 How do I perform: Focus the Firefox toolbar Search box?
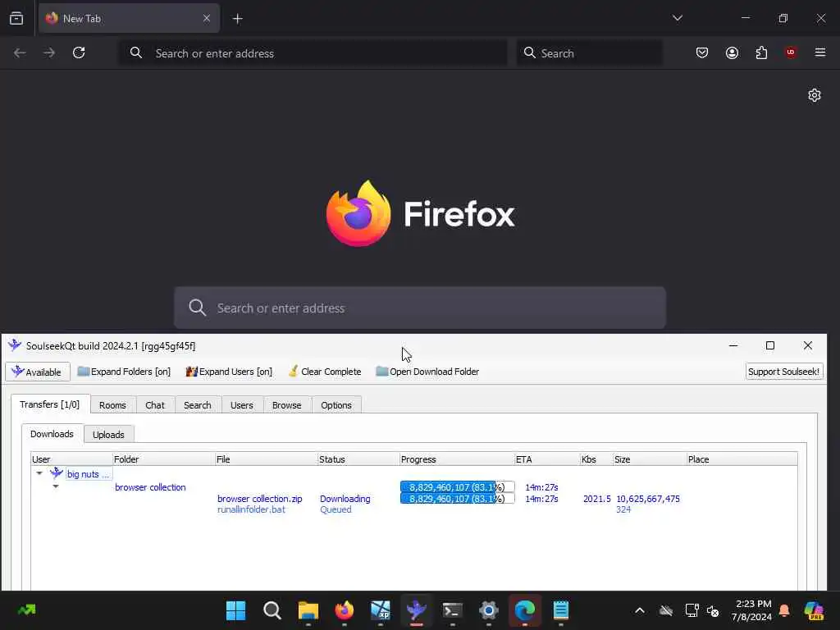coord(589,53)
